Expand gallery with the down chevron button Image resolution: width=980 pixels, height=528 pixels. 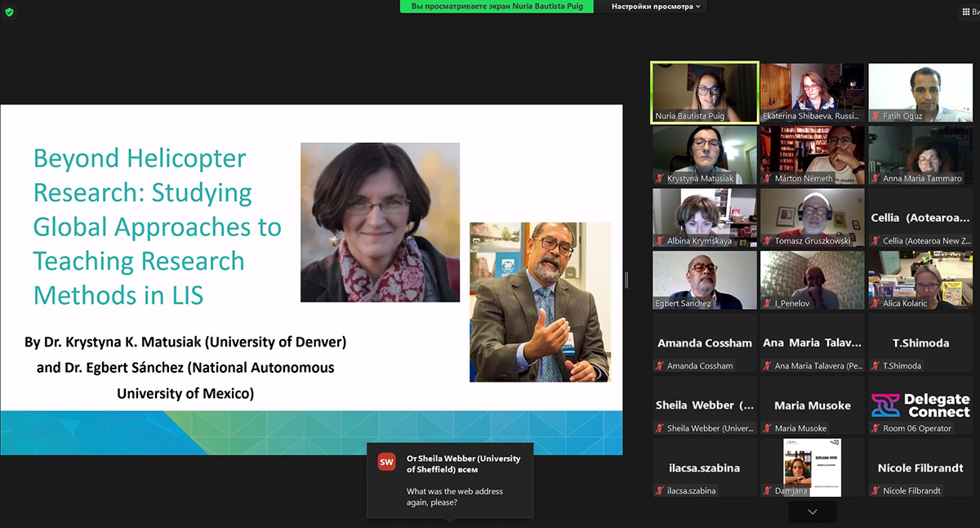point(812,512)
